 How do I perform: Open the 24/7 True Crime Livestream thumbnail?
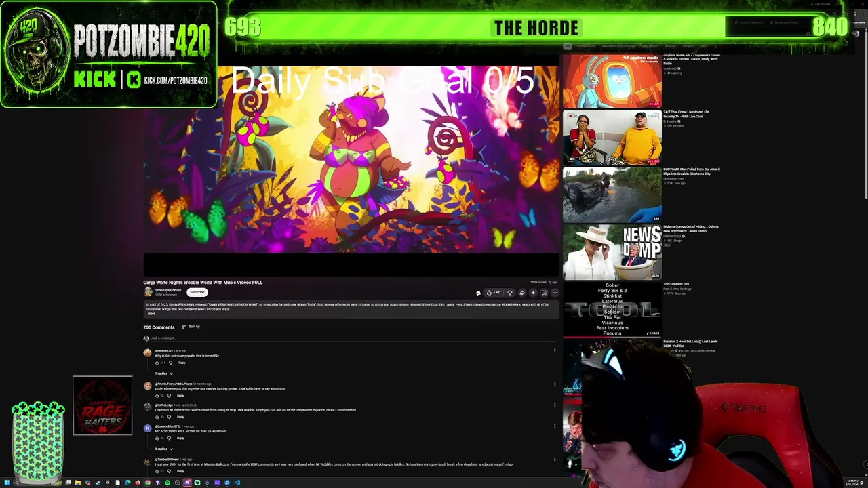click(612, 138)
